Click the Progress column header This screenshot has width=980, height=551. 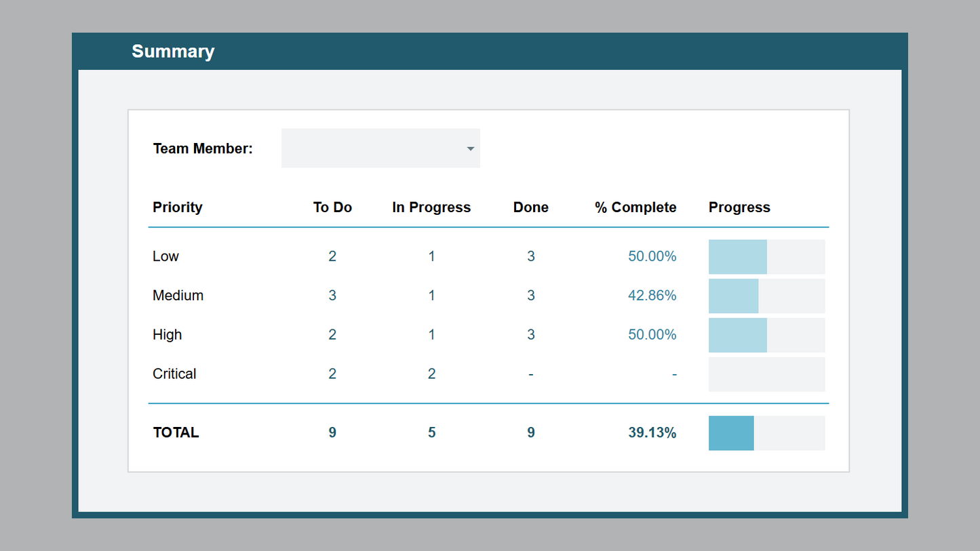point(739,207)
